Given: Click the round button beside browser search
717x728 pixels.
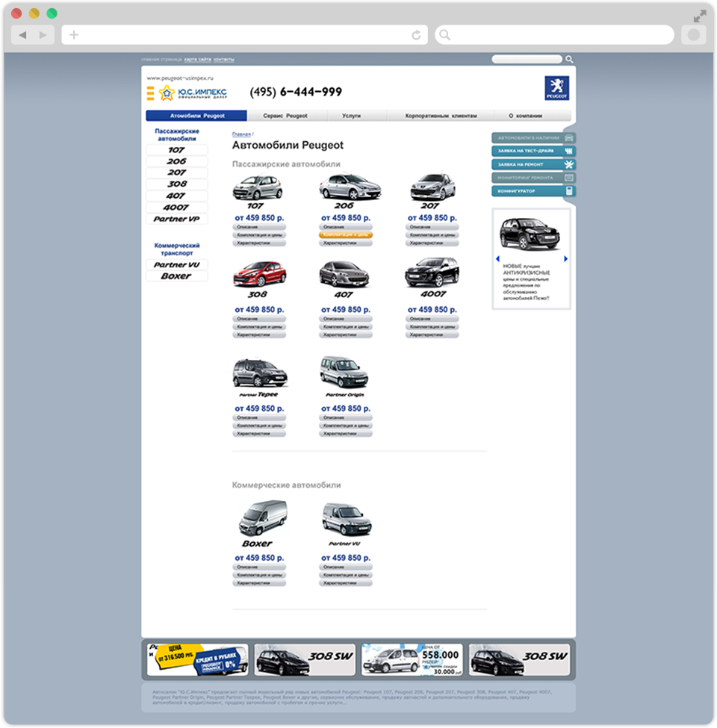Looking at the screenshot, I should click(694, 35).
